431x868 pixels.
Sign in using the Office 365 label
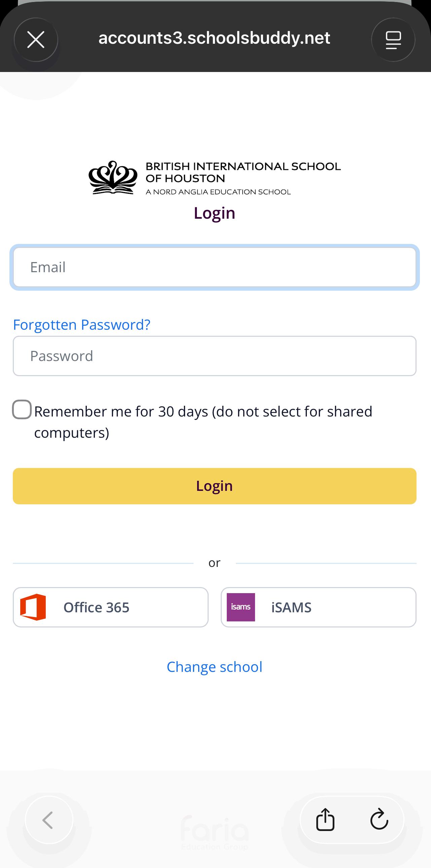96,608
